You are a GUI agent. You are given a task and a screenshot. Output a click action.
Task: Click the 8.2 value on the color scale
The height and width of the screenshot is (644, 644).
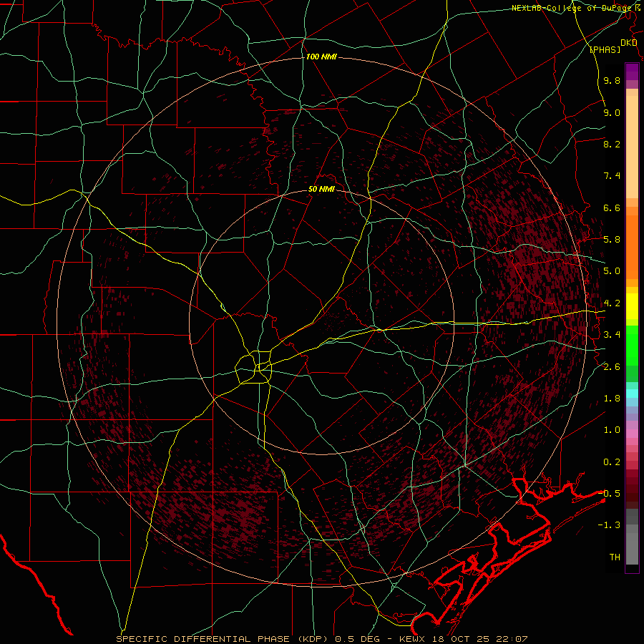pos(612,144)
